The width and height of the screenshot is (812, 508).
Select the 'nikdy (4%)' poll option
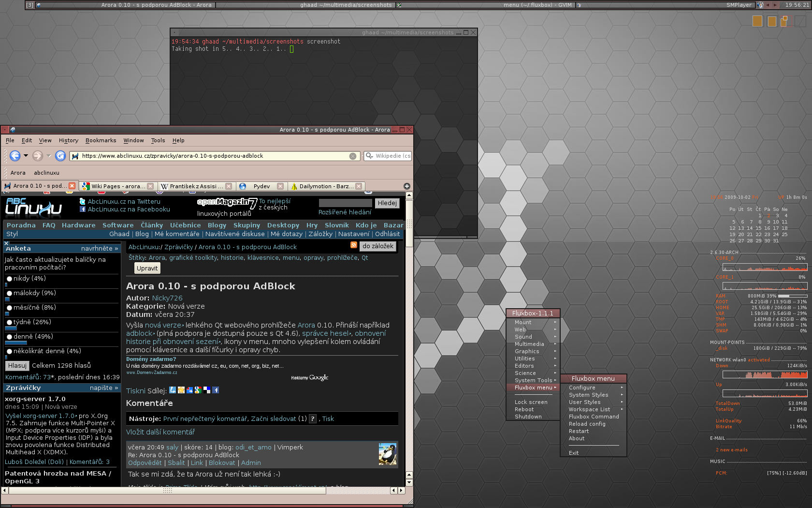pyautogui.click(x=9, y=279)
